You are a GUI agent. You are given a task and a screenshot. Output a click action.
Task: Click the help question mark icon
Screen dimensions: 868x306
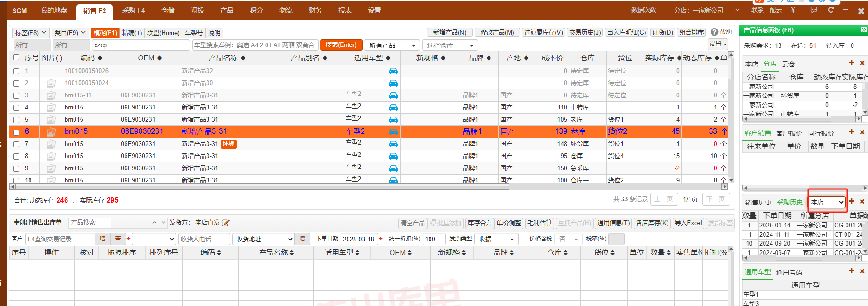tap(714, 32)
